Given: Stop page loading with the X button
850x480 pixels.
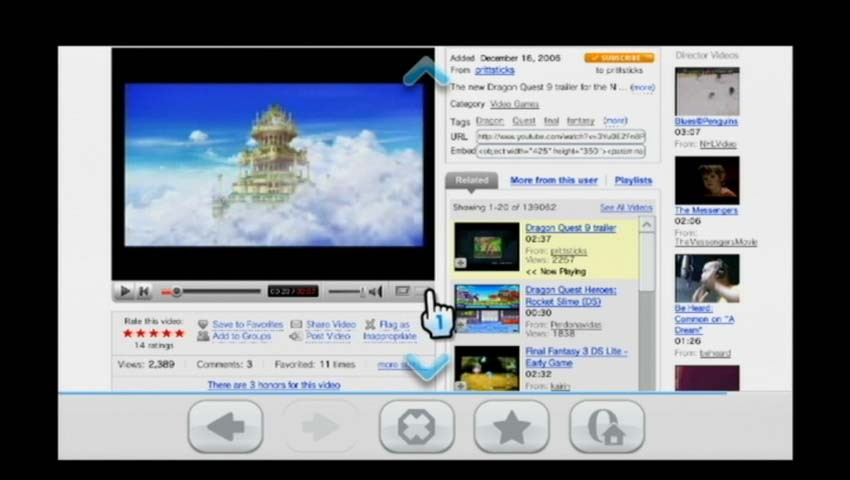Looking at the screenshot, I should 416,426.
